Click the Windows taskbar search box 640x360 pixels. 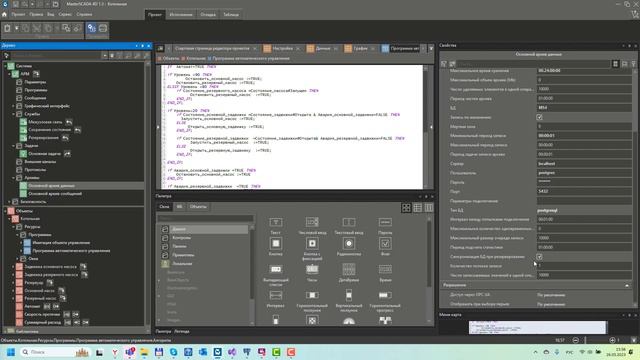(55, 352)
